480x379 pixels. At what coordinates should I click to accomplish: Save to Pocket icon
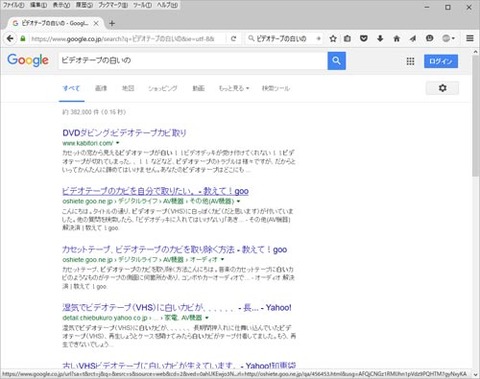coord(364,39)
